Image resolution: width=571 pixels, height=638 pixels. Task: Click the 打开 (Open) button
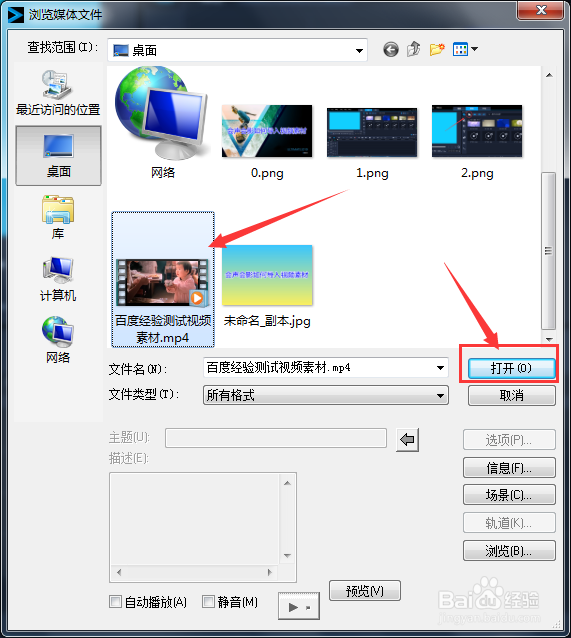(511, 368)
